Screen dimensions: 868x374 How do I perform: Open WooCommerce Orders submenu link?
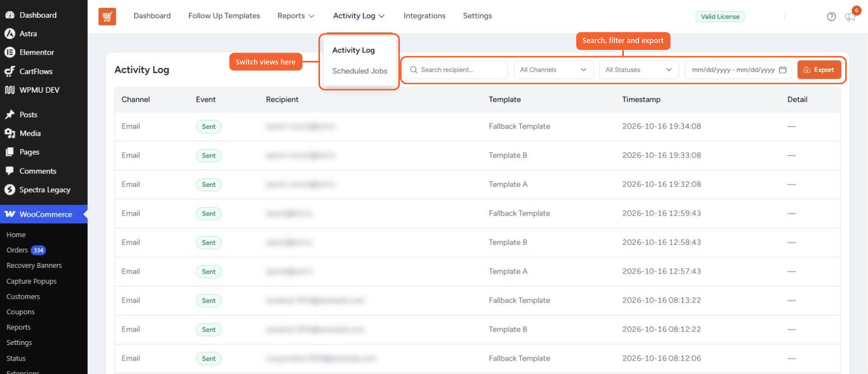[x=17, y=250]
